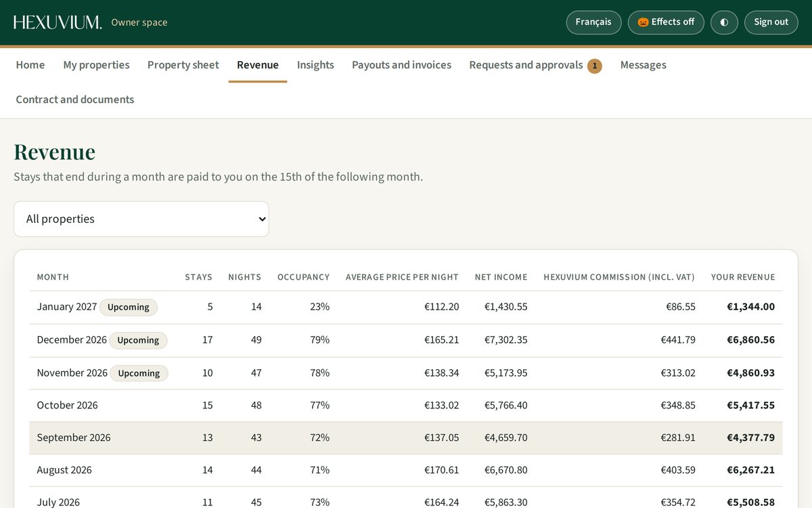The height and width of the screenshot is (508, 812).
Task: Open Contract and documents tab
Action: point(75,100)
